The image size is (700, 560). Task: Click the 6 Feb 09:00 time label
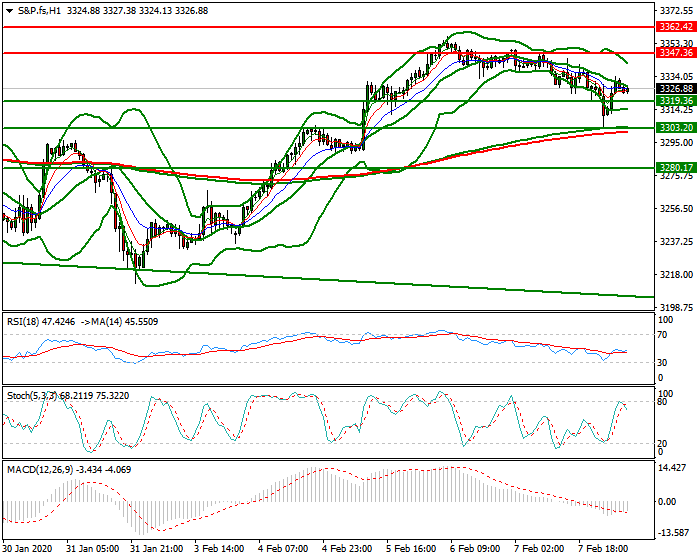[x=475, y=549]
